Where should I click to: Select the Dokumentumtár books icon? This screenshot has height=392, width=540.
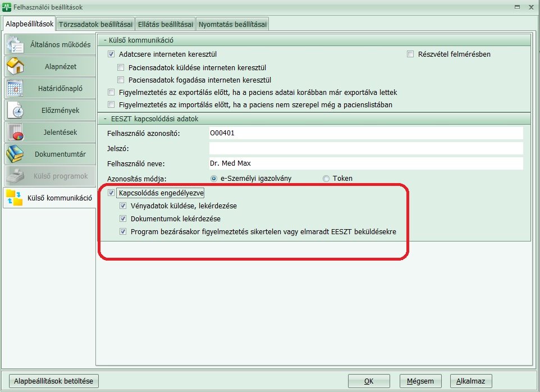coord(15,154)
